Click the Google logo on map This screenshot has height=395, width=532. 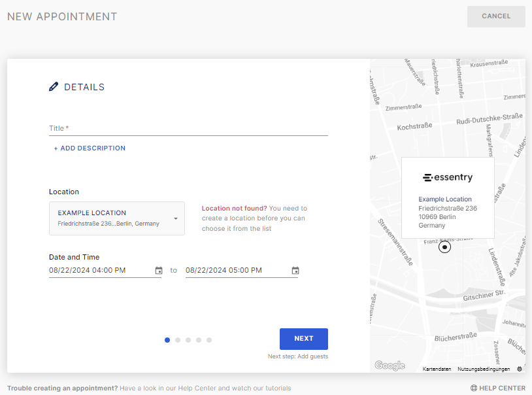click(390, 365)
